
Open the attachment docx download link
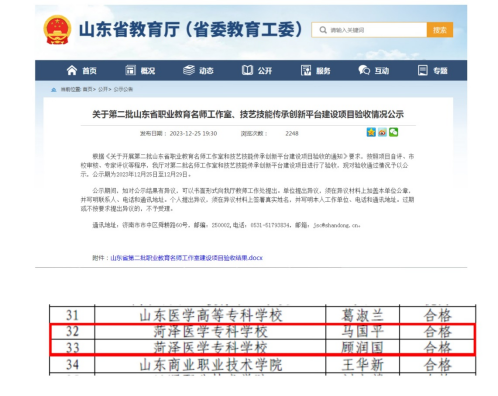click(186, 258)
